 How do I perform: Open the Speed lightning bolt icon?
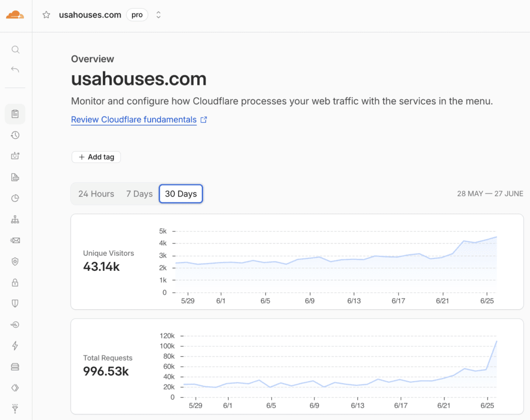pos(15,345)
